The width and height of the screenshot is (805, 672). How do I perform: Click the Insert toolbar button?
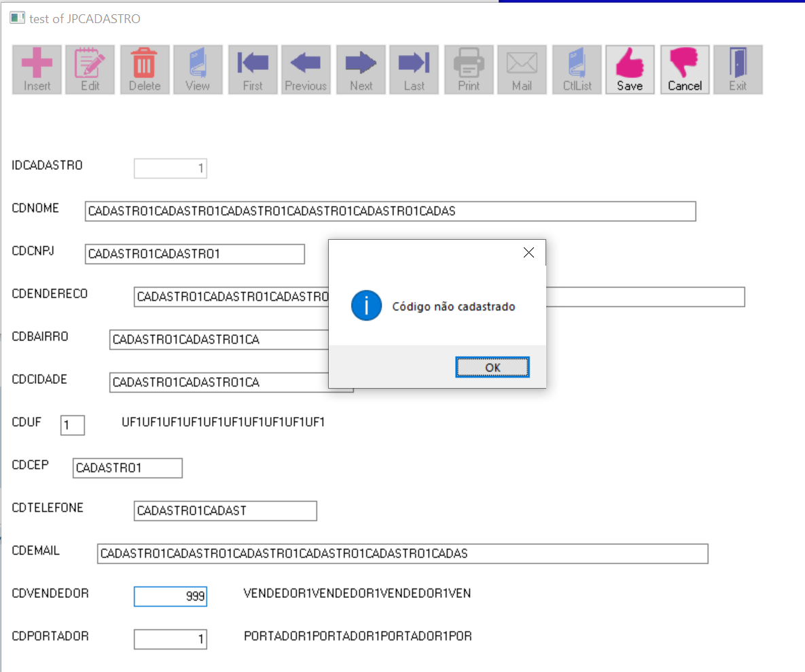tap(37, 69)
